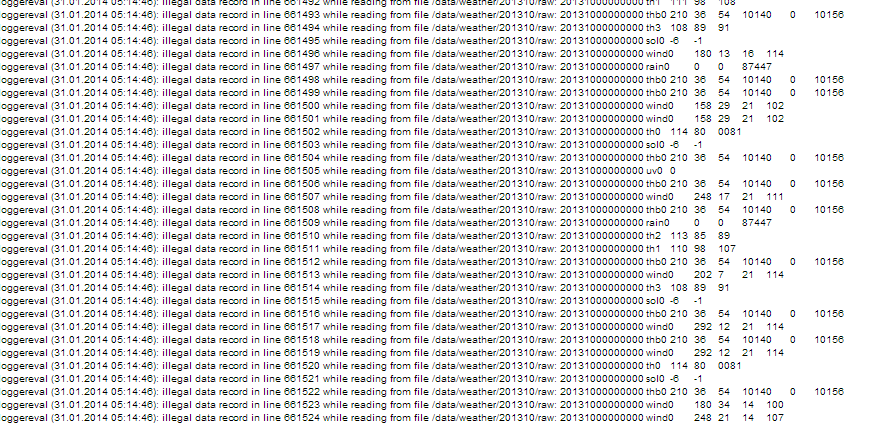Click the wind0 record at line 661523
This screenshot has height=433, width=896.
point(393,404)
